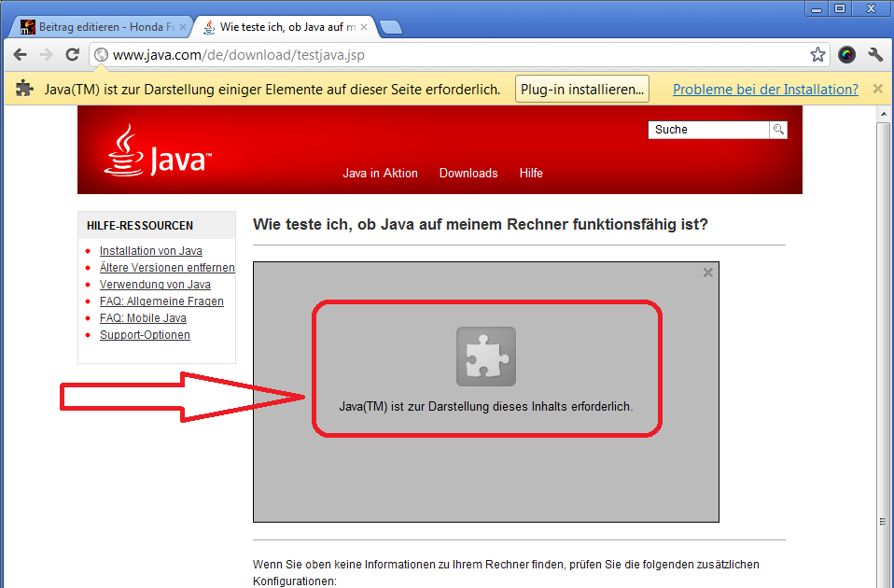Click the browser forward arrow

click(x=46, y=55)
